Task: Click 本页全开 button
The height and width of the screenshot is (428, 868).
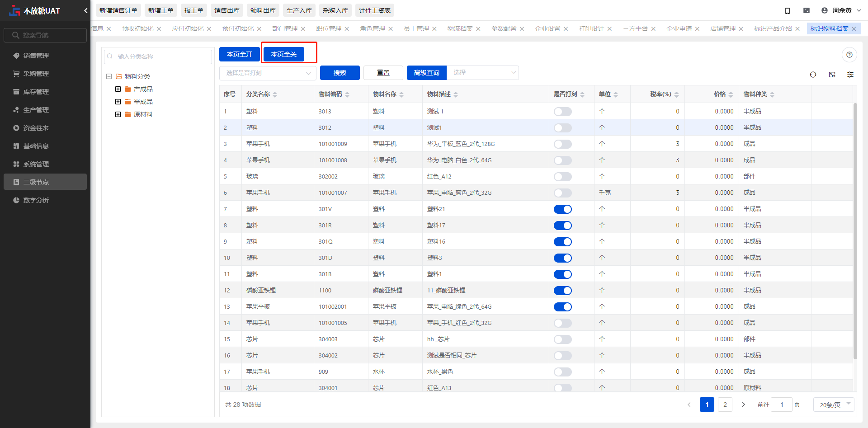Action: [240, 54]
